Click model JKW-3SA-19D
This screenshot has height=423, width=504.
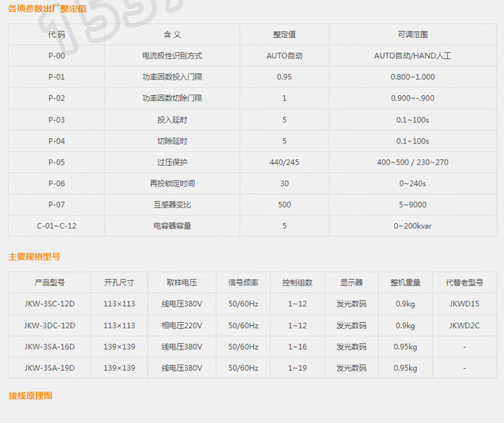50,368
